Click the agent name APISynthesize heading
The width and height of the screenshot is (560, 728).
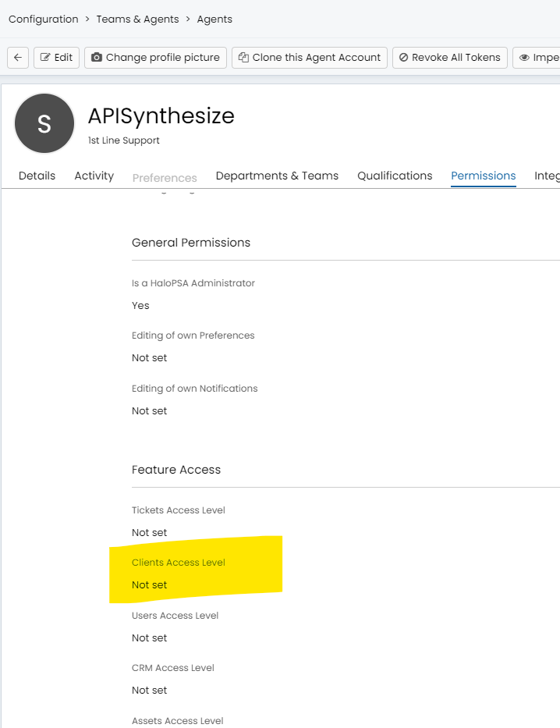coord(161,116)
